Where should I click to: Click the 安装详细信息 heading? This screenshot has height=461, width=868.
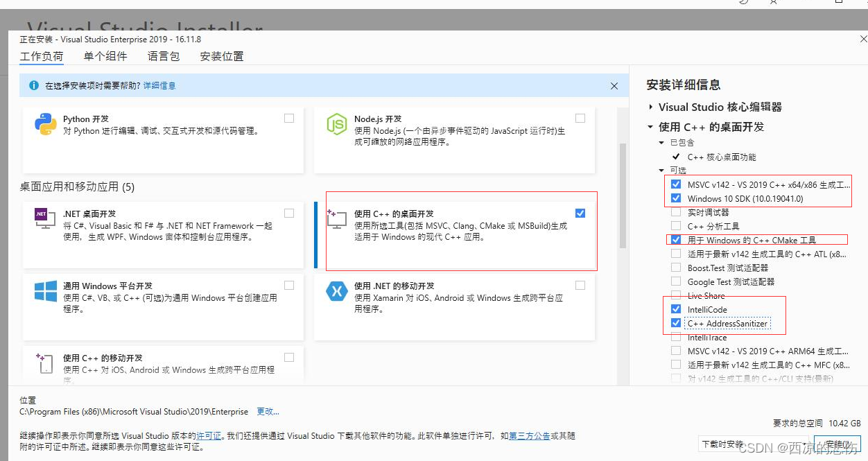[x=684, y=85]
